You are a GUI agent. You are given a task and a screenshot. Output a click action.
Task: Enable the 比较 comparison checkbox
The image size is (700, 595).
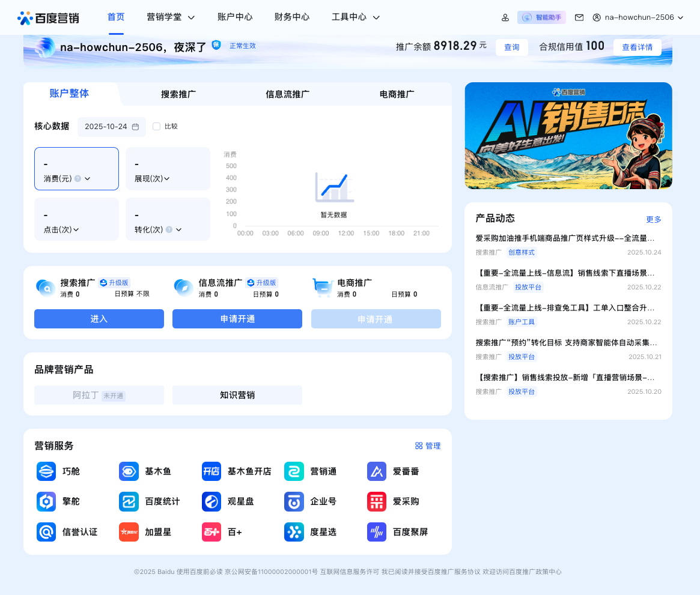(156, 127)
